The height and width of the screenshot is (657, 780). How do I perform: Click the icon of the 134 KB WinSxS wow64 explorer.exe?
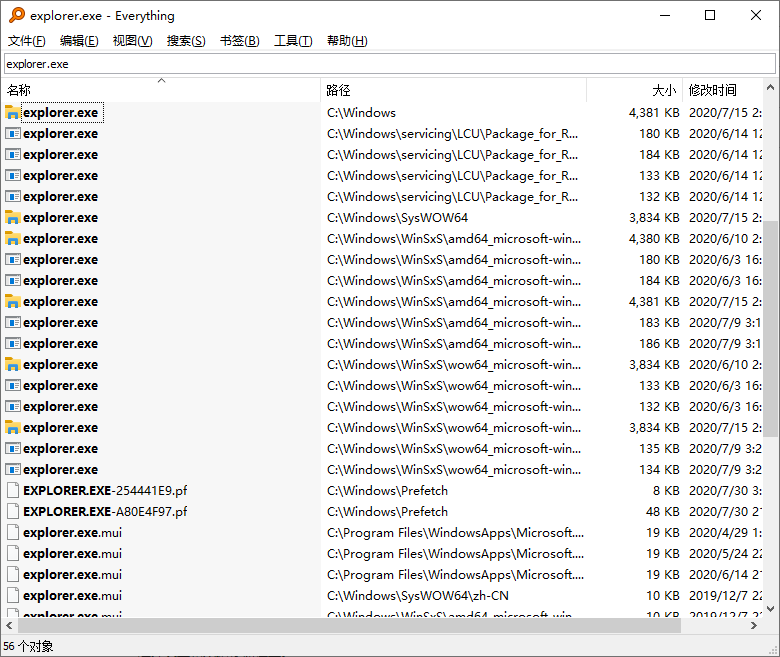tap(12, 469)
